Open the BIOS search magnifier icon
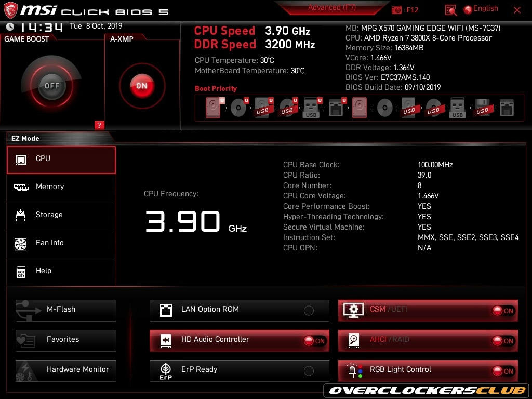The image size is (532, 399). pyautogui.click(x=450, y=10)
